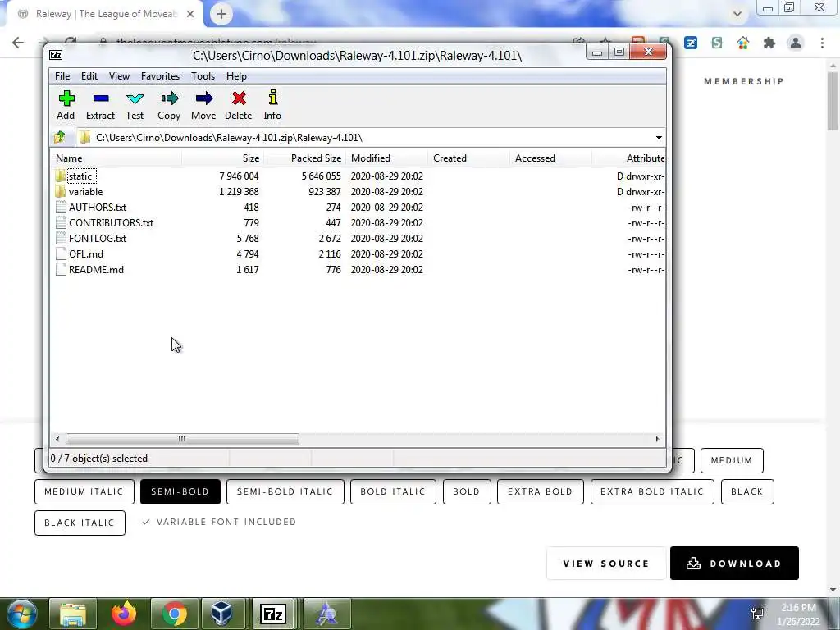The image size is (840, 630).
Task: Select the AUTHORS.txt file icon
Action: point(61,207)
